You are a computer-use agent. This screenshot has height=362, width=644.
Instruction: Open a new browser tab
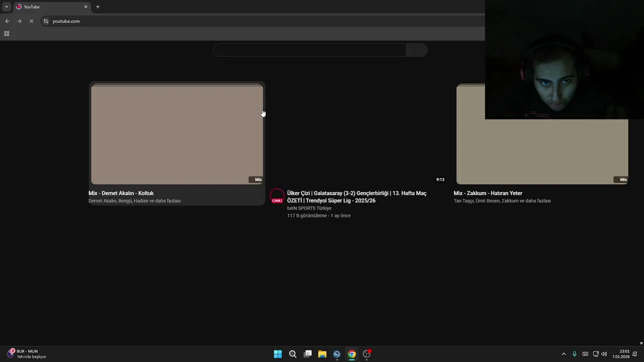pyautogui.click(x=98, y=7)
